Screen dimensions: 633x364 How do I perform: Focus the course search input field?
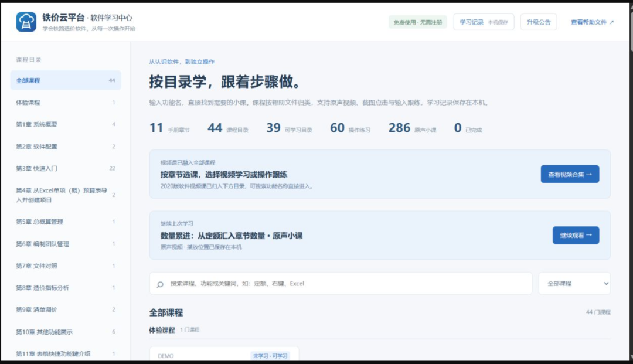[x=341, y=283]
